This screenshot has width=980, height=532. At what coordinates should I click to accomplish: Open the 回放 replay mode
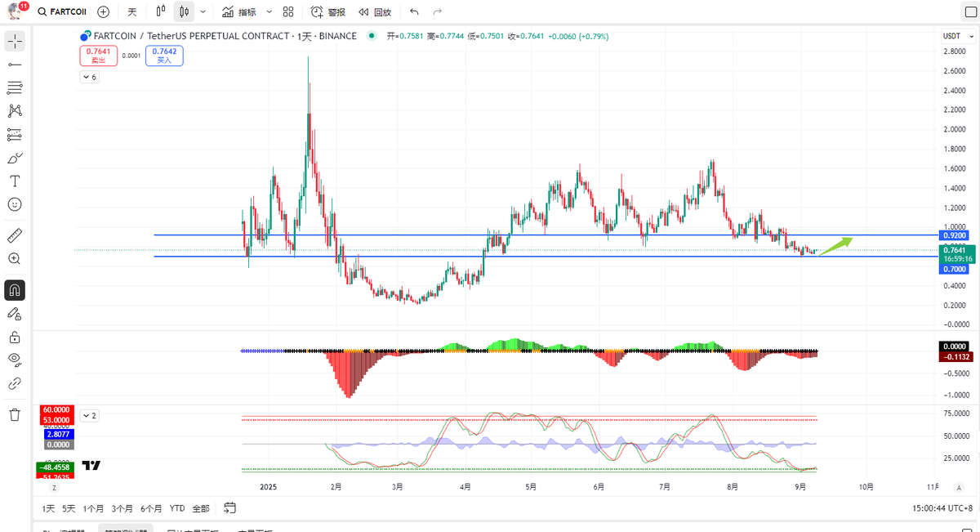(375, 12)
